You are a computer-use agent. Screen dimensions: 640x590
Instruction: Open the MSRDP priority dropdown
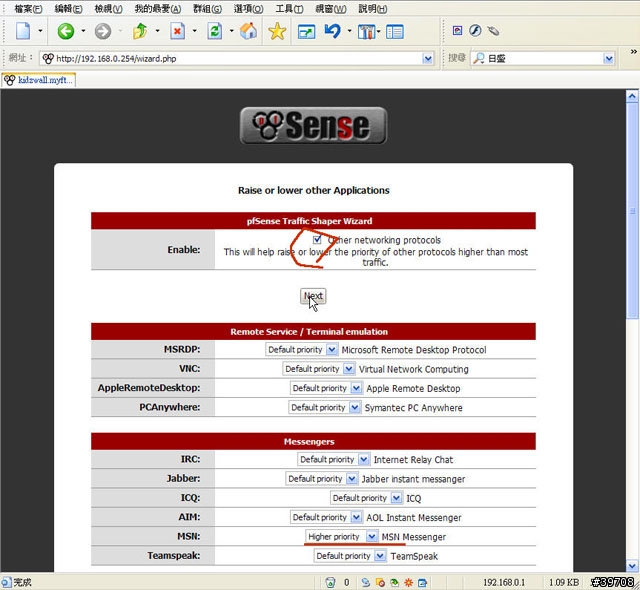[x=302, y=349]
